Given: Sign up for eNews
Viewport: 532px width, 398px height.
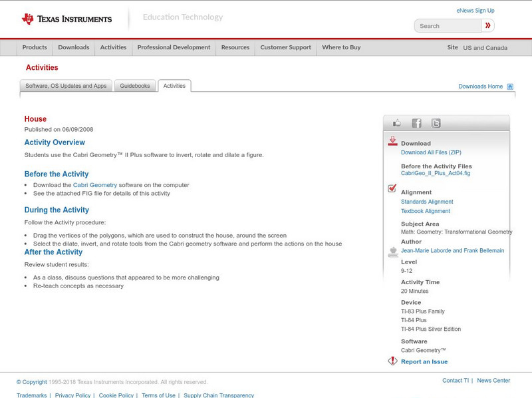Looking at the screenshot, I should (x=475, y=10).
